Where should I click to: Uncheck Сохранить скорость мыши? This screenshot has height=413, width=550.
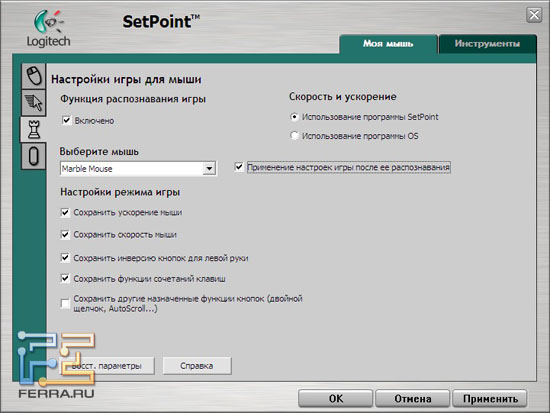point(65,234)
